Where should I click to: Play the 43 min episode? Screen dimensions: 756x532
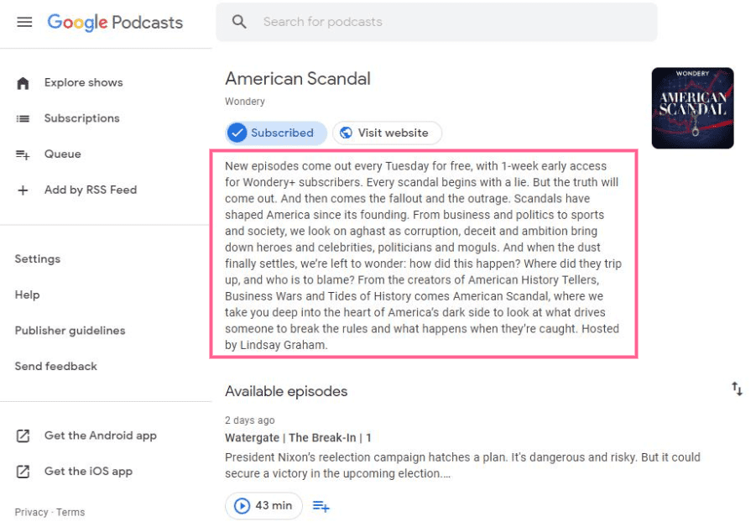coord(263,505)
